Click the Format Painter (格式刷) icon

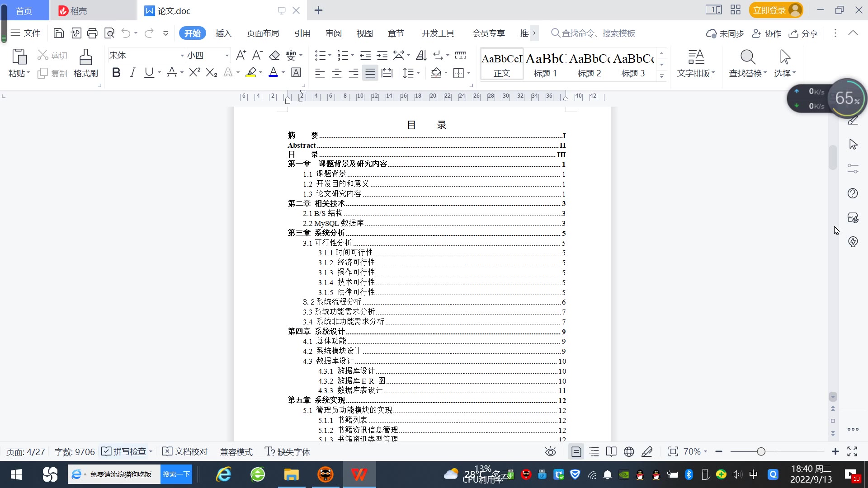(x=85, y=63)
